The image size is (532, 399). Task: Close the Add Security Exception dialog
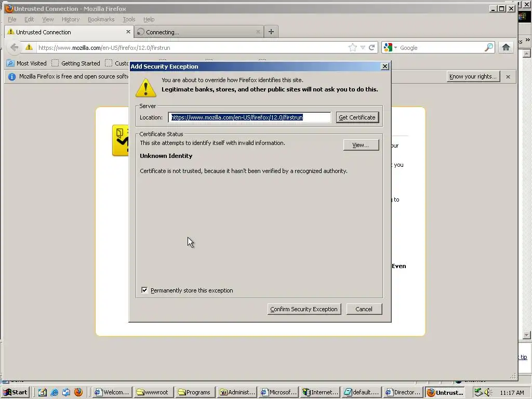coord(385,66)
